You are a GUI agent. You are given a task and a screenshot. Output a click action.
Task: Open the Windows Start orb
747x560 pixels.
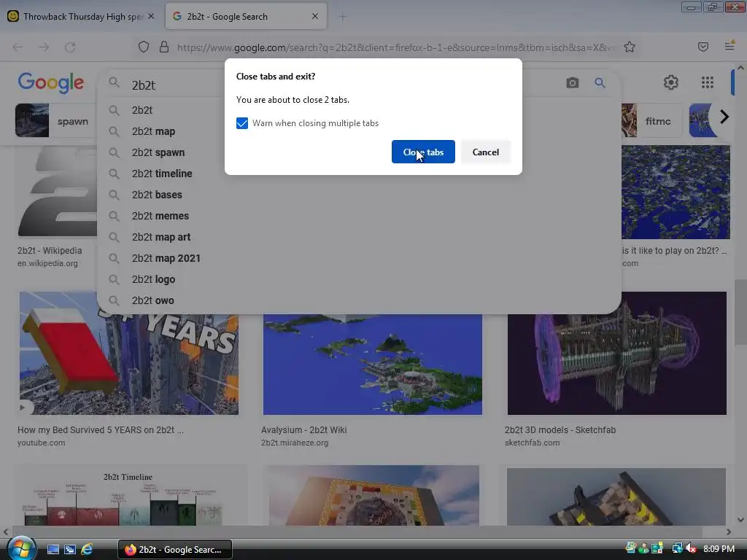point(20,548)
